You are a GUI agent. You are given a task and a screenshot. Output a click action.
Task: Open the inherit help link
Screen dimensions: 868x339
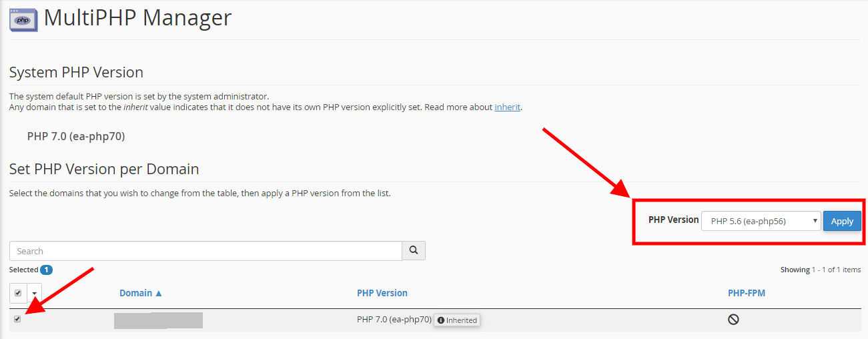507,107
